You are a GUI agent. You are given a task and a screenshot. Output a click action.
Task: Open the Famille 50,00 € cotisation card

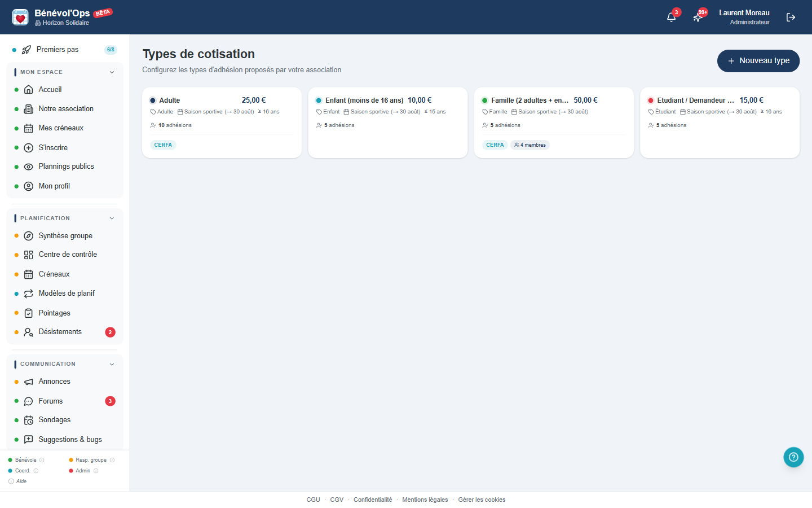click(x=554, y=122)
